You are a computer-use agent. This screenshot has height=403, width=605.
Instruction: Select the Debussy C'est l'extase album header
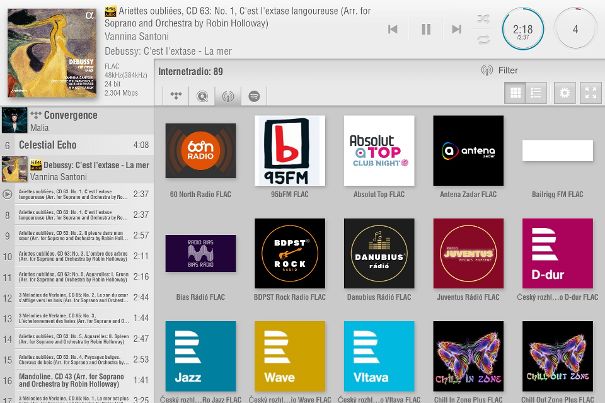tap(77, 169)
